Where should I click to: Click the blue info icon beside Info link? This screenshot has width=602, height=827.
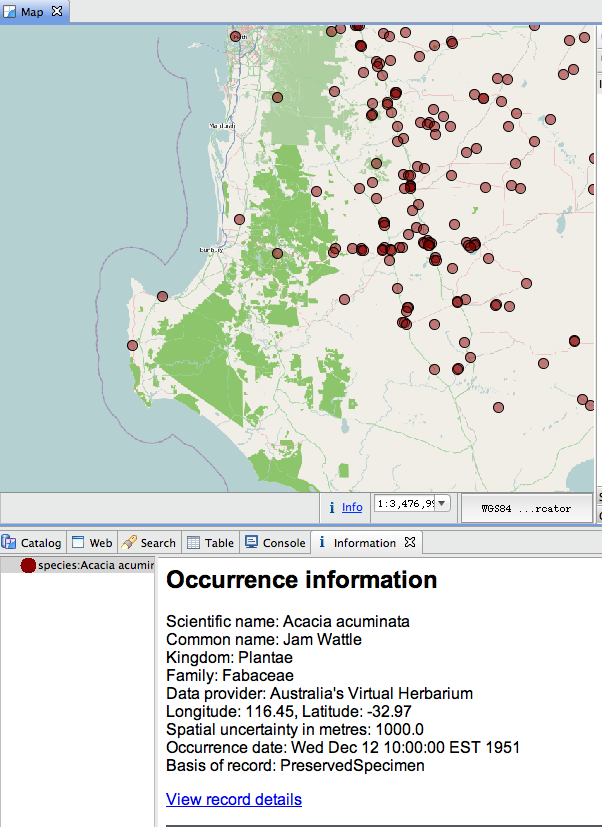click(x=332, y=508)
